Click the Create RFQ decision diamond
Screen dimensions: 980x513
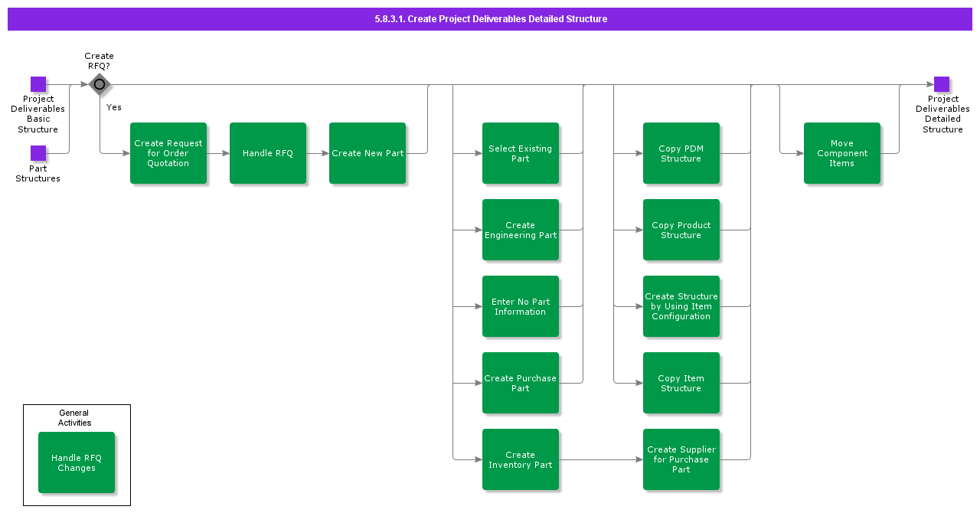pyautogui.click(x=100, y=84)
